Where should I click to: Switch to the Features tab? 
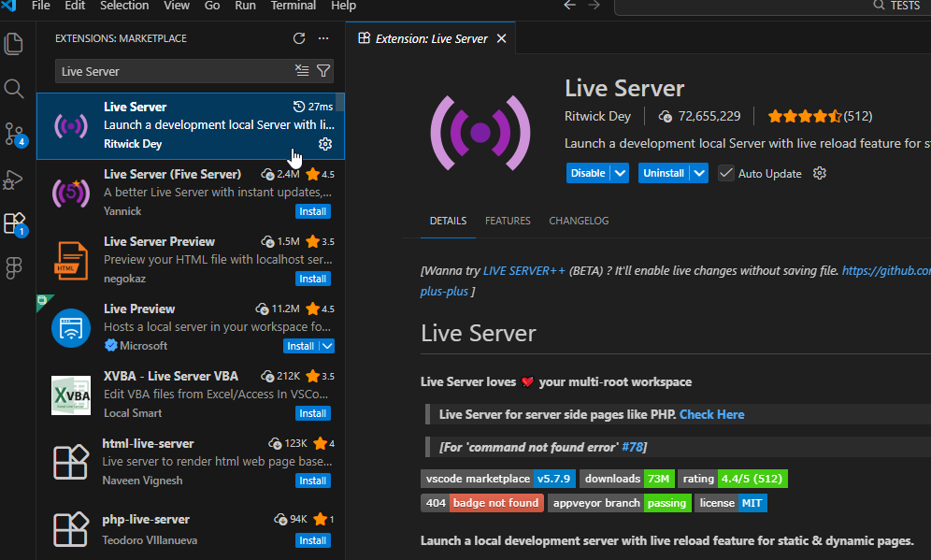tap(508, 221)
